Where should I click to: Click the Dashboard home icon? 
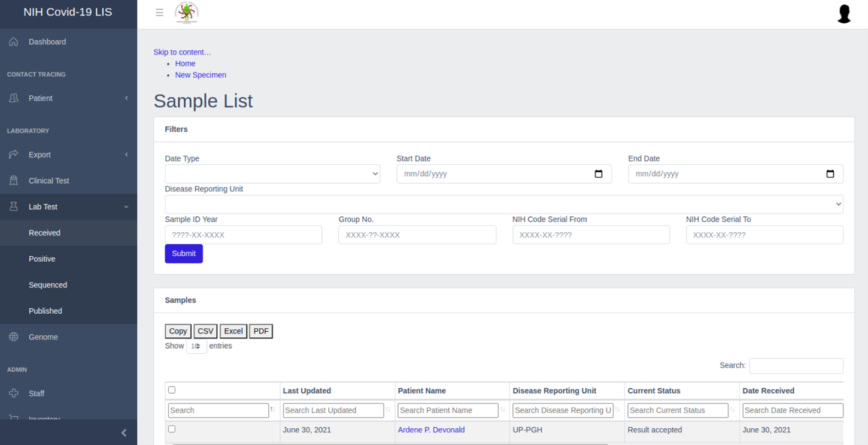coord(14,42)
